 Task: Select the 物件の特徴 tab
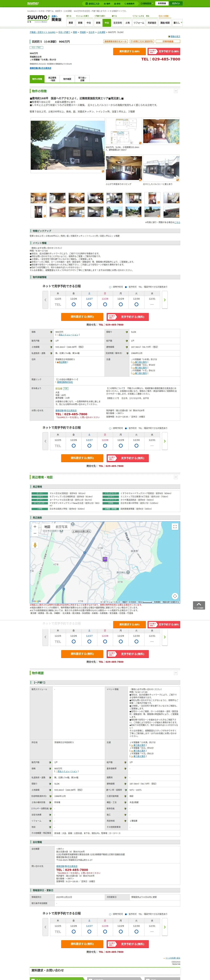[x=37, y=79]
